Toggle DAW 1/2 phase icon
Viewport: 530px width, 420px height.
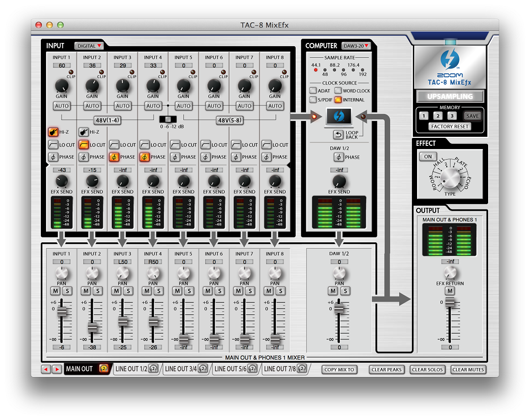tap(338, 157)
